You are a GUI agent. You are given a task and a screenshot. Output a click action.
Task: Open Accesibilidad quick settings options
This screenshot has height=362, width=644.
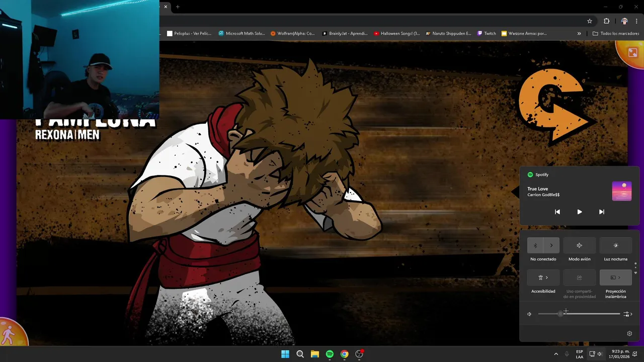coord(543,278)
